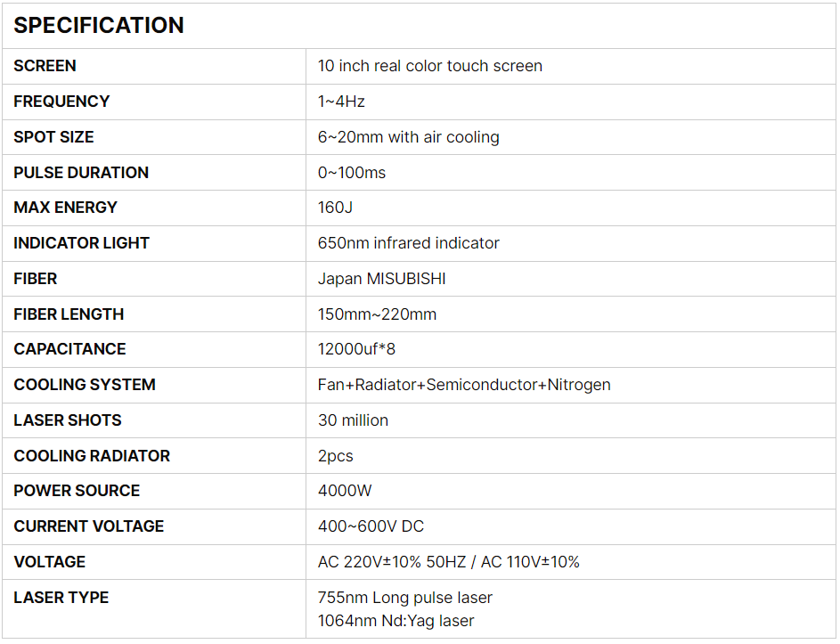
Task: Click the SPOT SIZE label
Action: pyautogui.click(x=53, y=137)
